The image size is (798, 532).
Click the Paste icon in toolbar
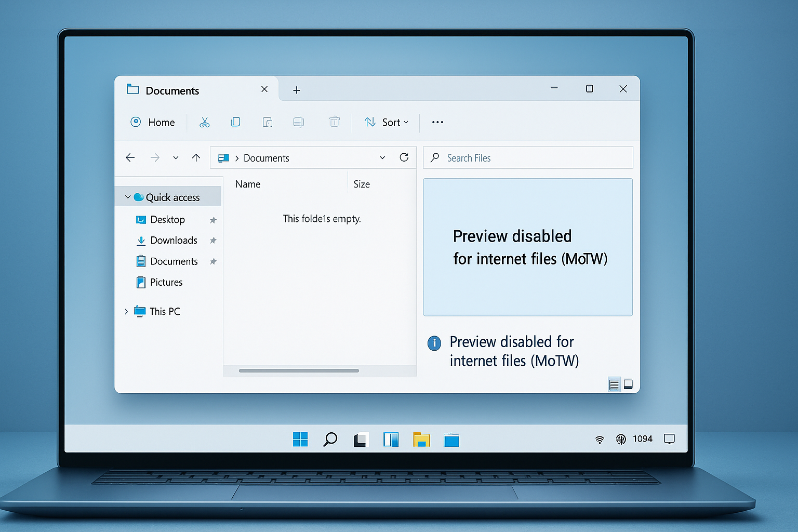[268, 122]
